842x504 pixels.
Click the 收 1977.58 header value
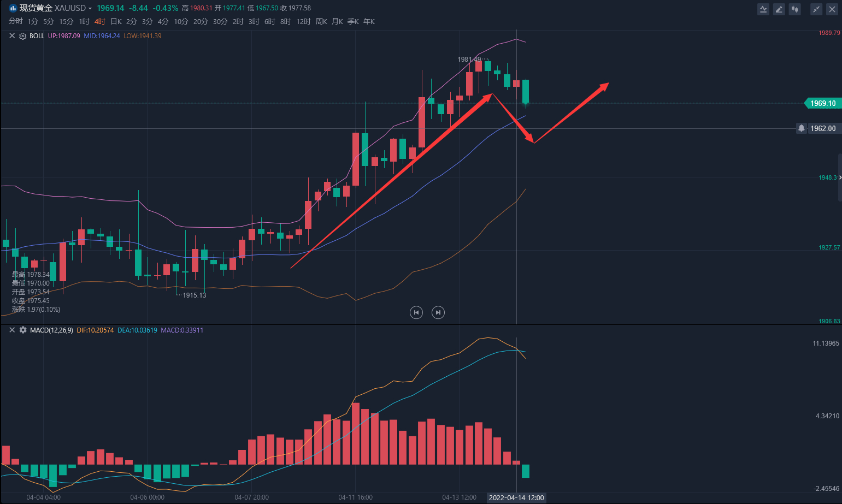pyautogui.click(x=296, y=8)
